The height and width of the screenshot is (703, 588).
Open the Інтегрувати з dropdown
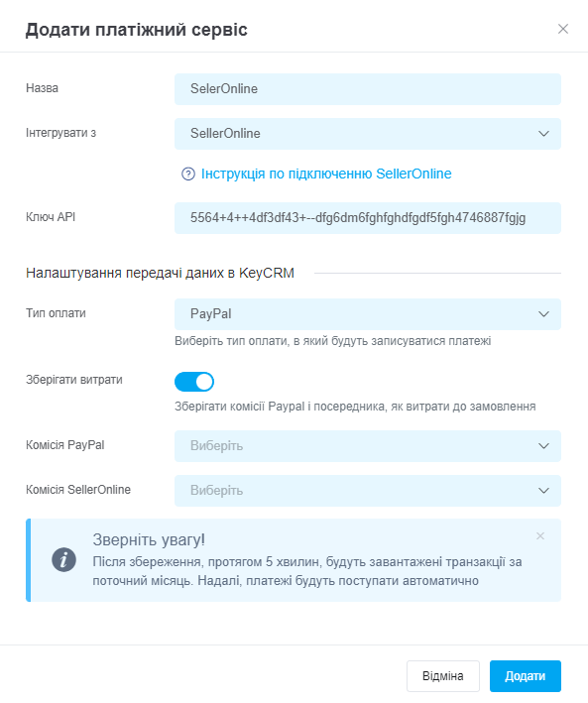tap(368, 134)
